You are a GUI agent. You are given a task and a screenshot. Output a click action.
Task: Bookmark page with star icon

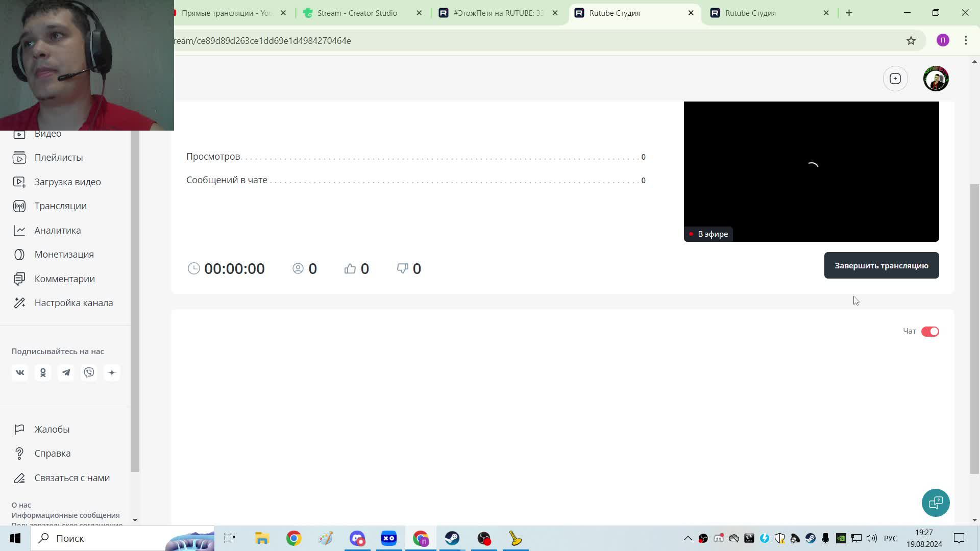tap(911, 41)
